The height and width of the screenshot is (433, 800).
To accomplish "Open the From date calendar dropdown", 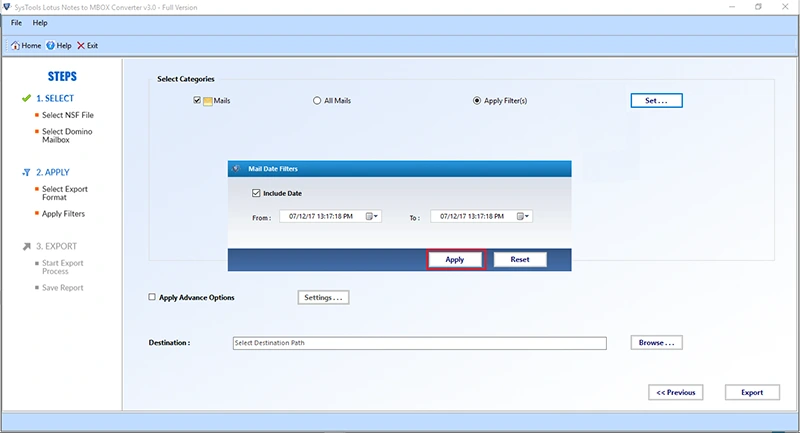I will coord(372,216).
